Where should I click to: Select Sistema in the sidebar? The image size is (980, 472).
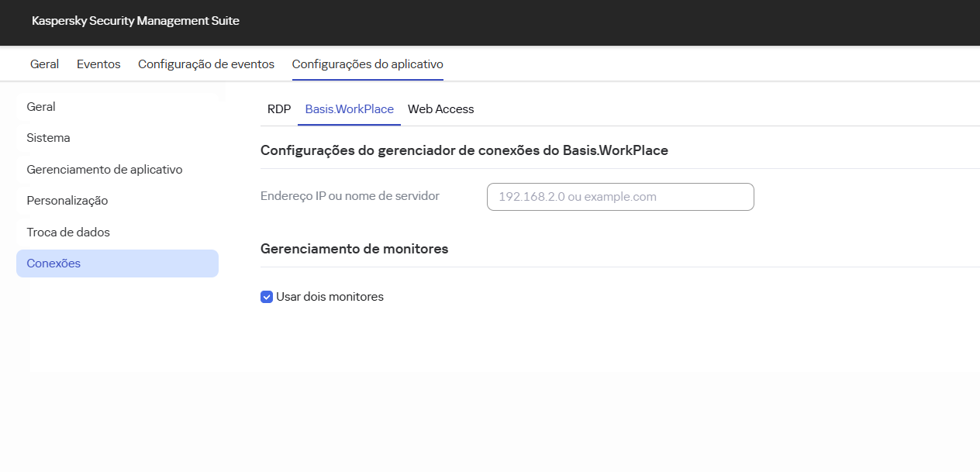(48, 137)
